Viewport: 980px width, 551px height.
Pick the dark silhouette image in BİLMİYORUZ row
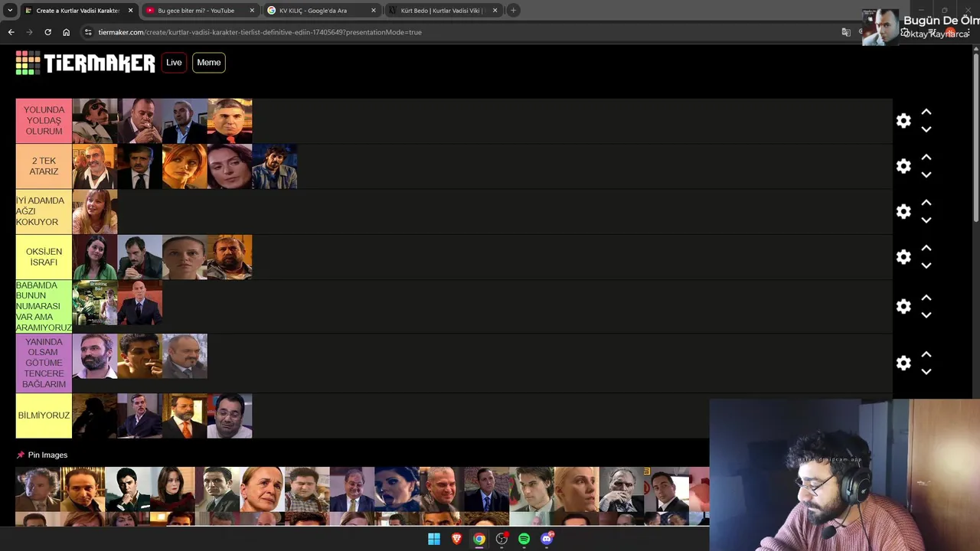(x=95, y=416)
